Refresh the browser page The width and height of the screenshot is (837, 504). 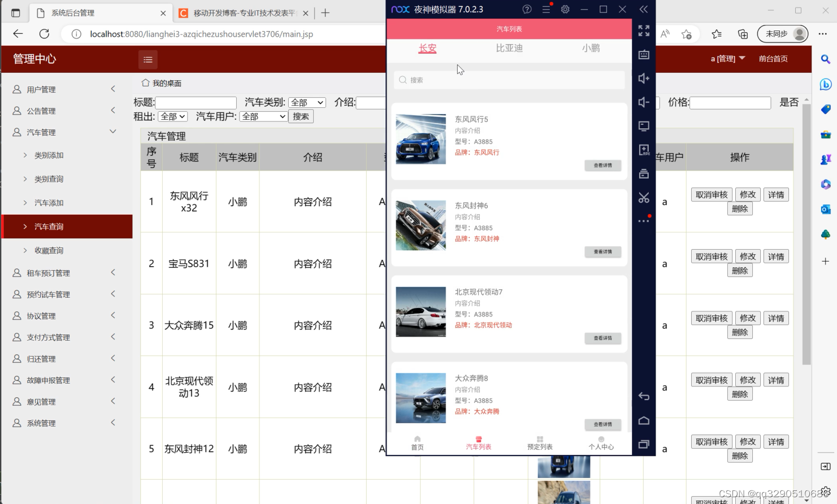(44, 34)
